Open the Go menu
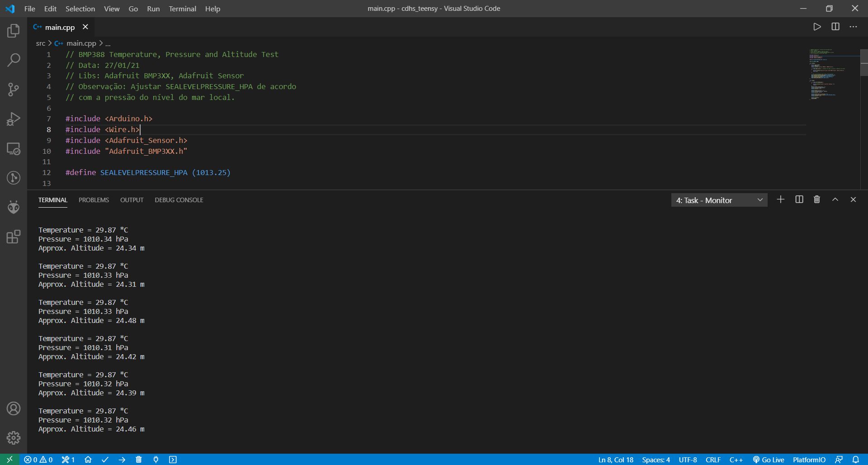Screen dimensions: 868x465 133,9
